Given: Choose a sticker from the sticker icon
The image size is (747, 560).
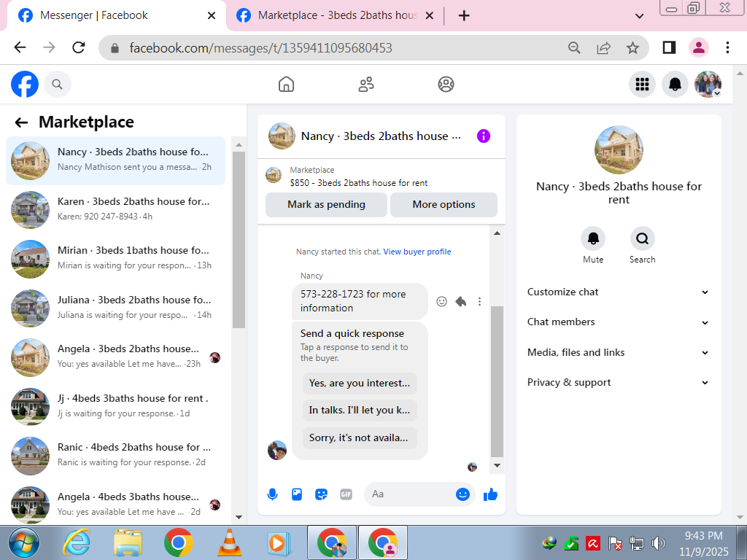Looking at the screenshot, I should click(x=322, y=494).
